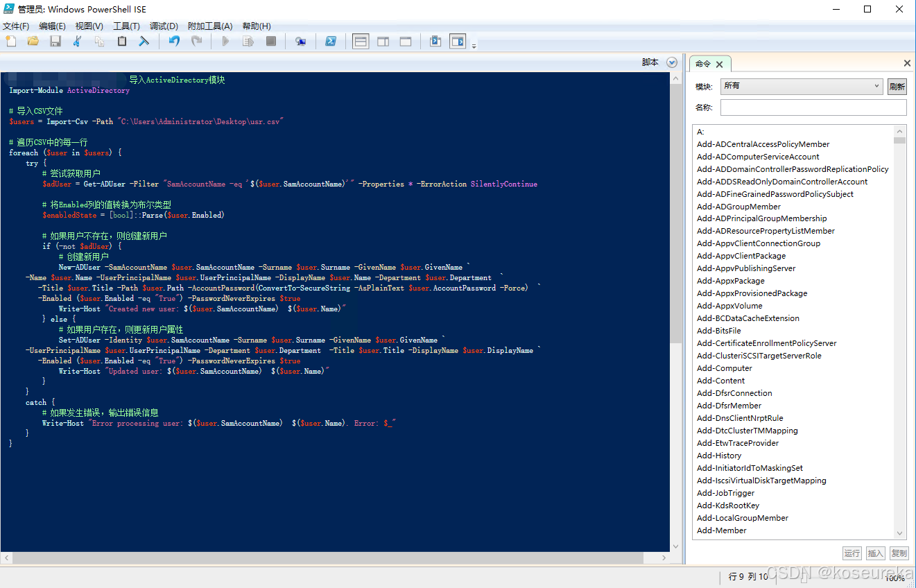
Task: Select Add-History in the command list
Action: point(719,456)
